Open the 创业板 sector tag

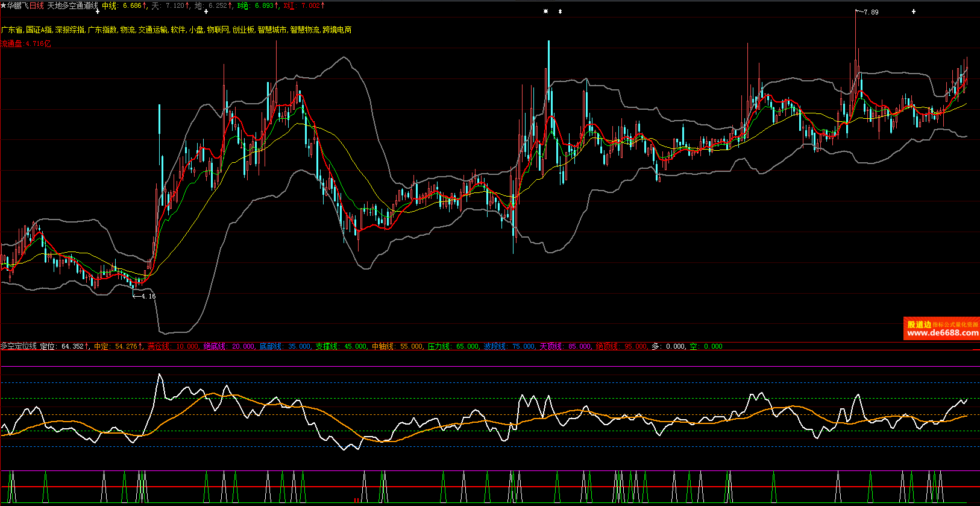point(243,30)
